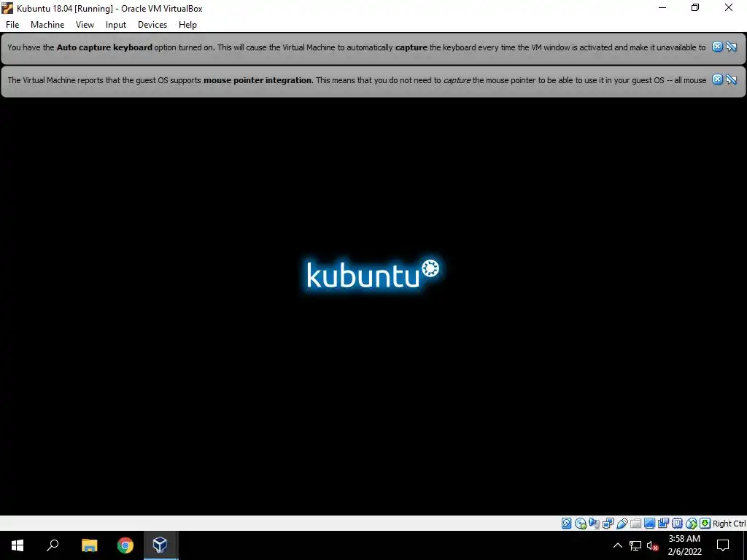Image resolution: width=747 pixels, height=560 pixels.
Task: Click the kubuntu boot splash logo
Action: pyautogui.click(x=373, y=273)
